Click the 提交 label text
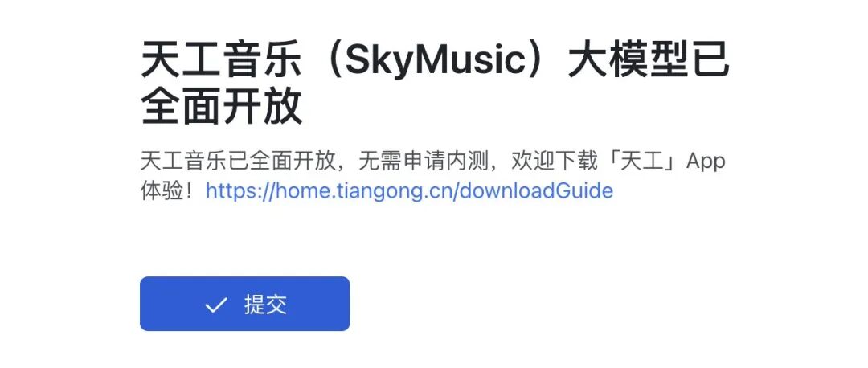Screen dimensions: 868x368 pos(265,305)
